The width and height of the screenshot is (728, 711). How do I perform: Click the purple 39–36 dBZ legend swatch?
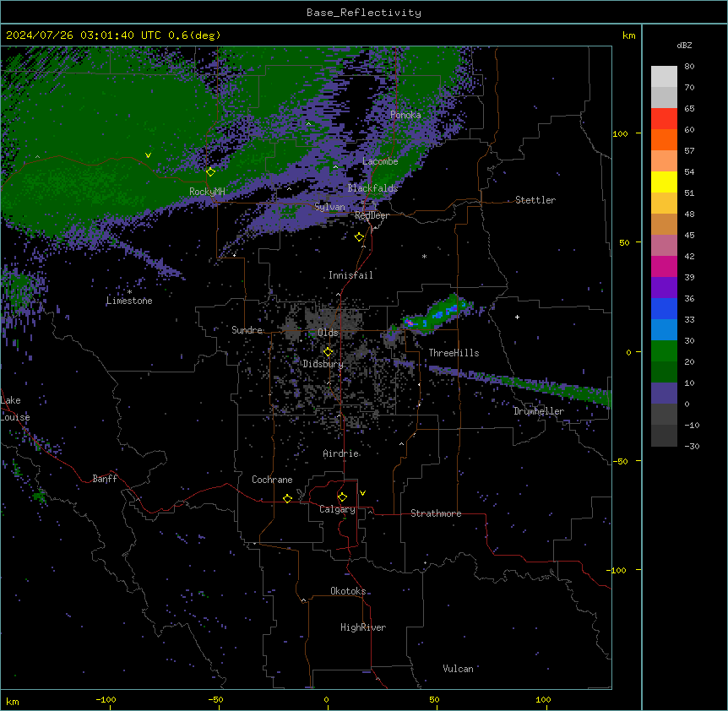click(x=664, y=288)
